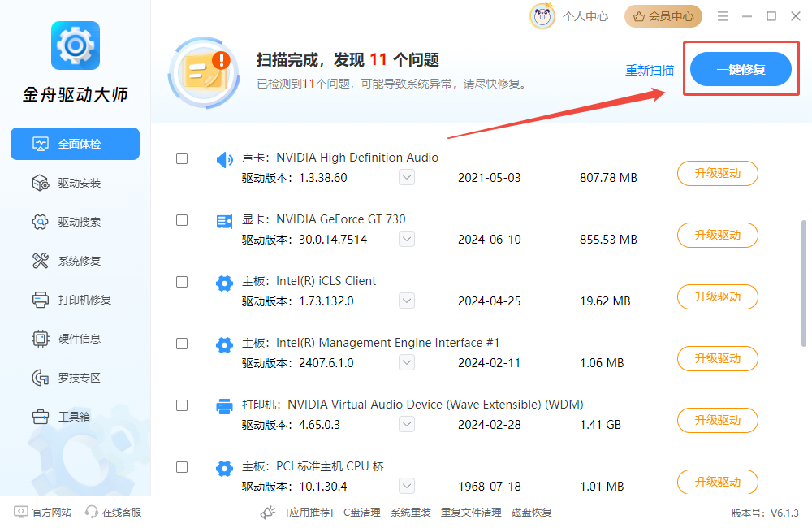Open the hamburger main menu

(x=723, y=16)
